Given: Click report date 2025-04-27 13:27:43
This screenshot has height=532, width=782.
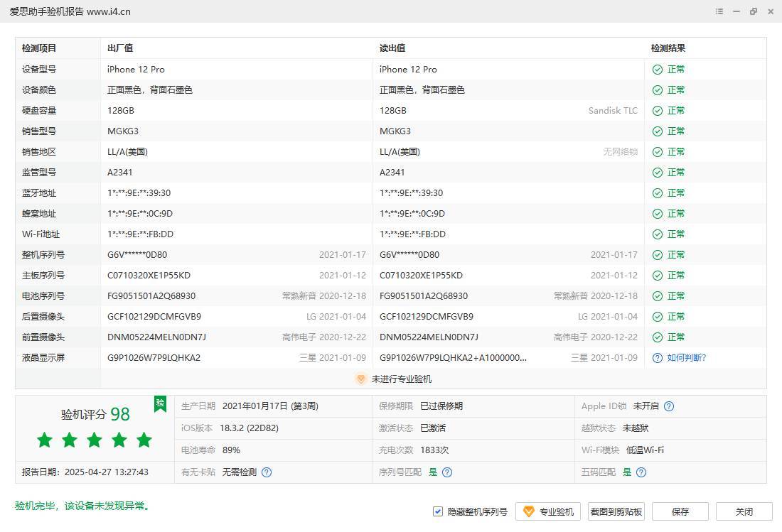Looking at the screenshot, I should point(106,472).
